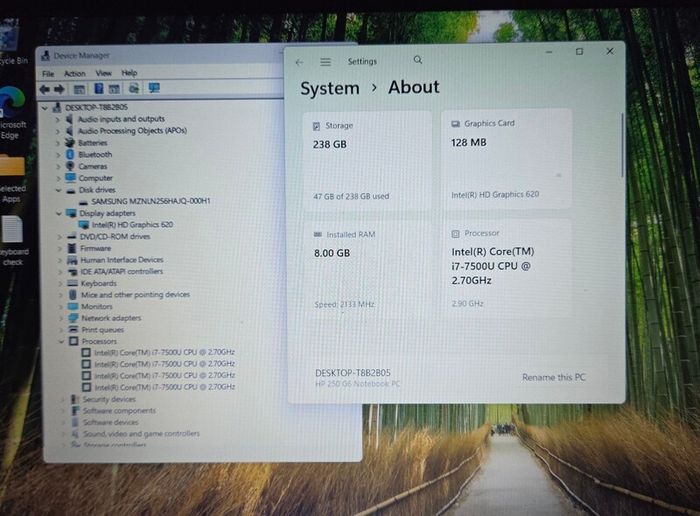Expand the Keyboards node
The width and height of the screenshot is (700, 516).
coord(60,283)
